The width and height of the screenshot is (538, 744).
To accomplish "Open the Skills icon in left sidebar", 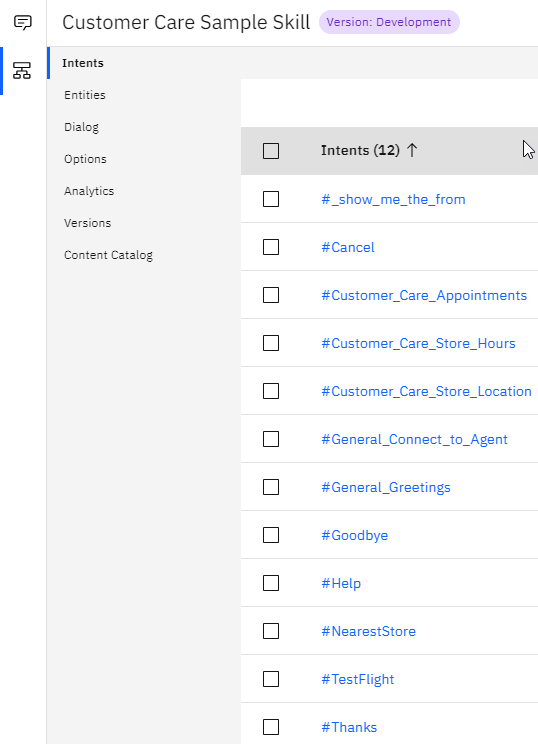I will tap(22, 70).
